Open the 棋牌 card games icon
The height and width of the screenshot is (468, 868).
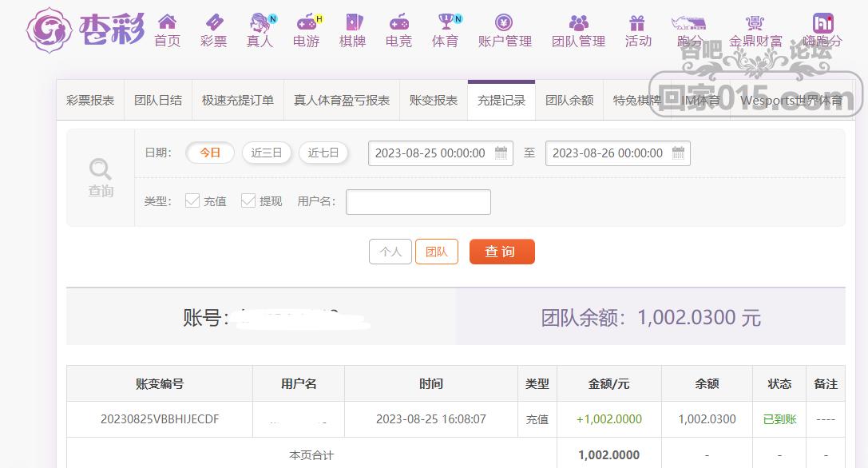pos(353,22)
